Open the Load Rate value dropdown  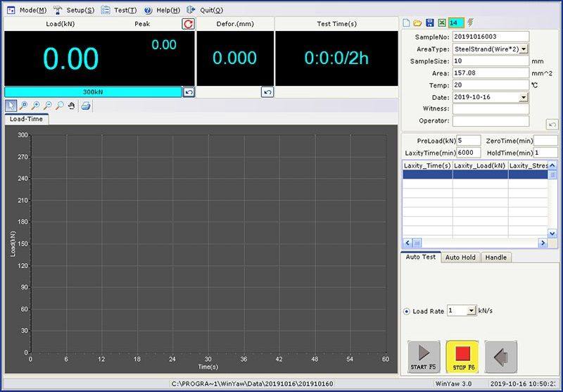[x=471, y=311]
